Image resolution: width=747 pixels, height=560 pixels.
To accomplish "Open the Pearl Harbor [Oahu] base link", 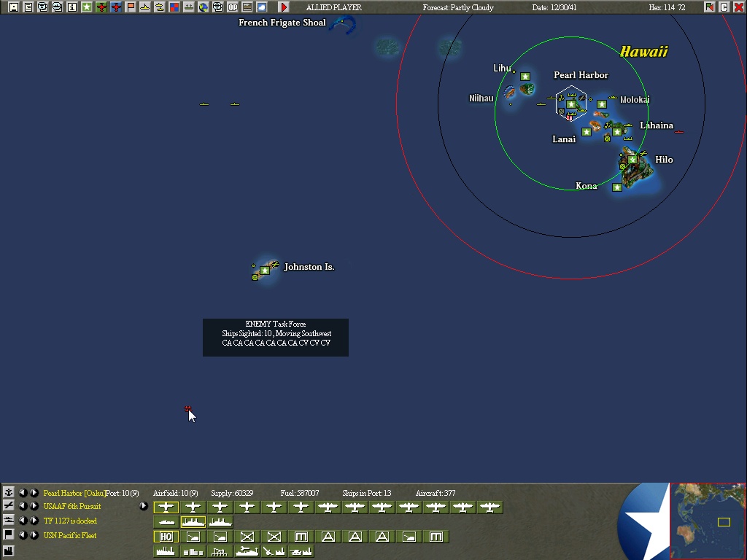I will coord(74,493).
